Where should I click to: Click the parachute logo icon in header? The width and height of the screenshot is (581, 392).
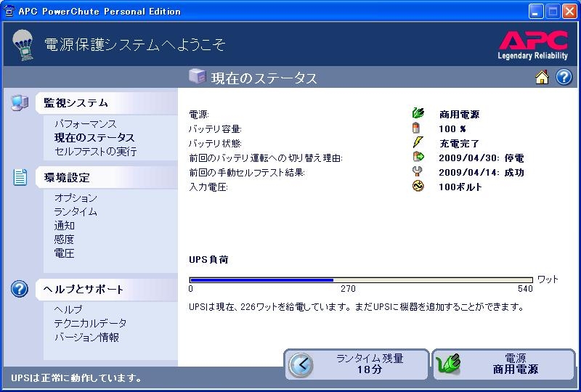click(23, 44)
